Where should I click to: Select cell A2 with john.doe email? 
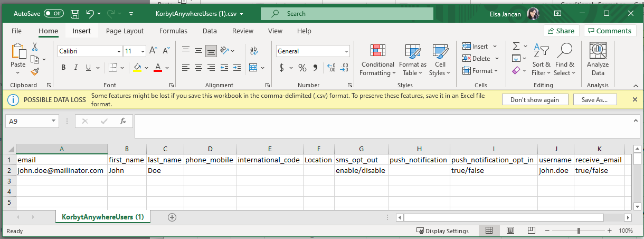point(61,170)
